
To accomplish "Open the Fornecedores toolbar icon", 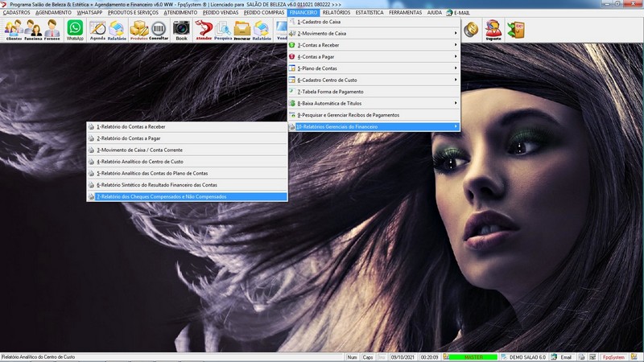I will [x=52, y=30].
